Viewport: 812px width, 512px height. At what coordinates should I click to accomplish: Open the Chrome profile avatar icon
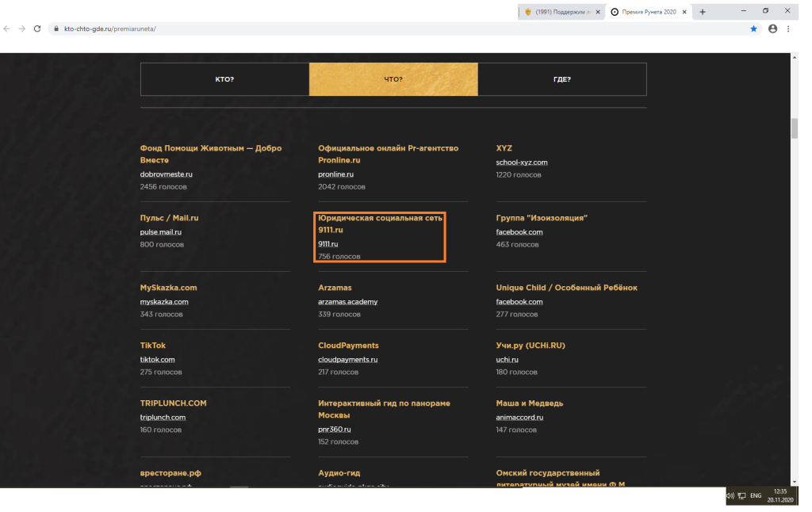(772, 29)
